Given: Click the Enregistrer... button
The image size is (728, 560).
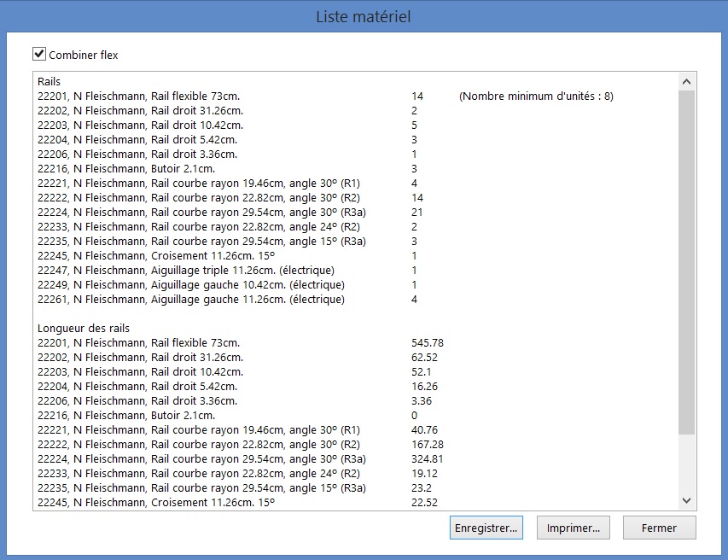Looking at the screenshot, I should click(x=486, y=528).
